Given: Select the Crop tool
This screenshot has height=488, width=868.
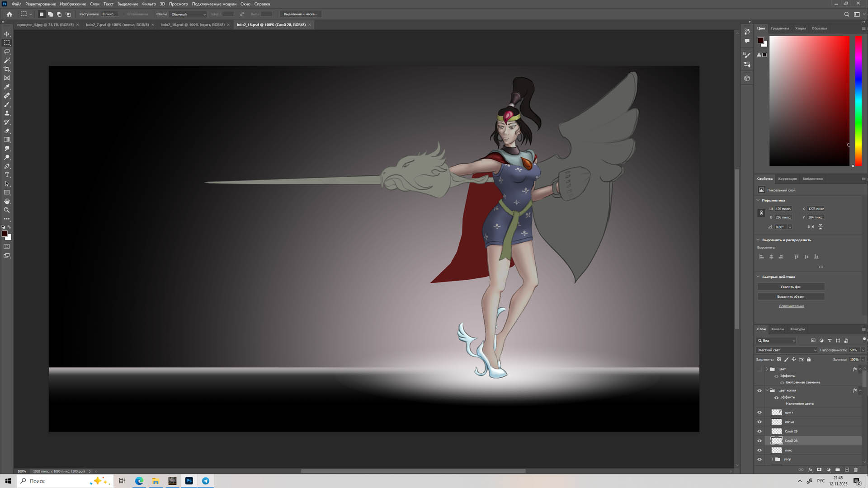Looking at the screenshot, I should point(7,69).
